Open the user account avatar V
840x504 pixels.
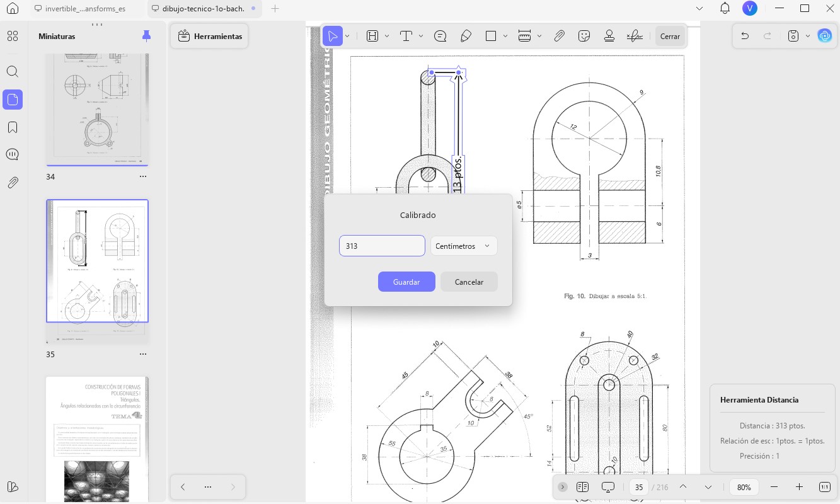pyautogui.click(x=750, y=8)
